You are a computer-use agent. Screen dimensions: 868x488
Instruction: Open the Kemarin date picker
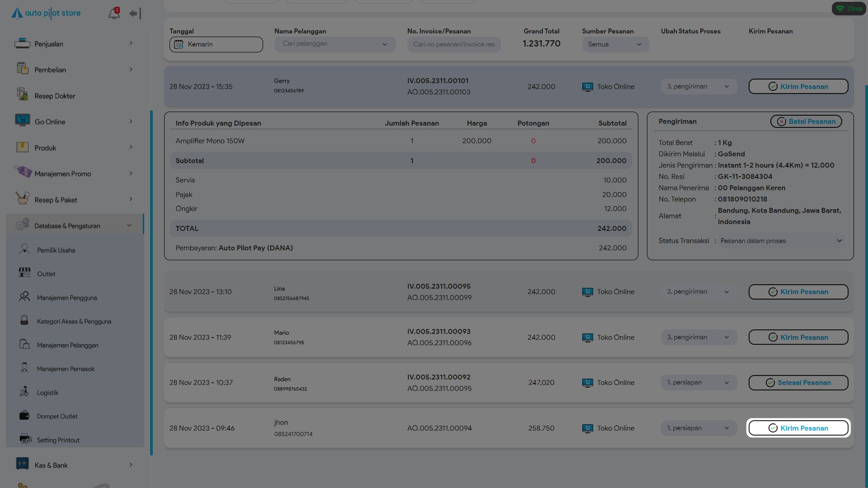pyautogui.click(x=216, y=44)
